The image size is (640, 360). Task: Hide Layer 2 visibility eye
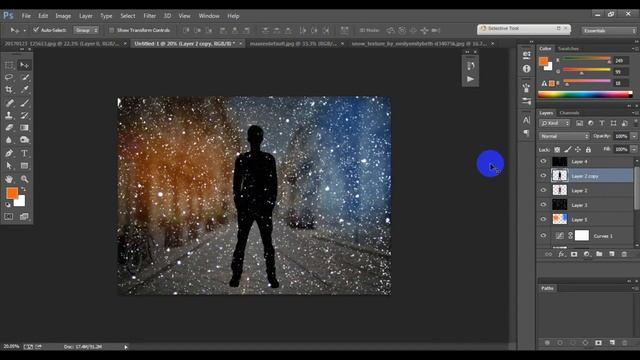point(543,190)
